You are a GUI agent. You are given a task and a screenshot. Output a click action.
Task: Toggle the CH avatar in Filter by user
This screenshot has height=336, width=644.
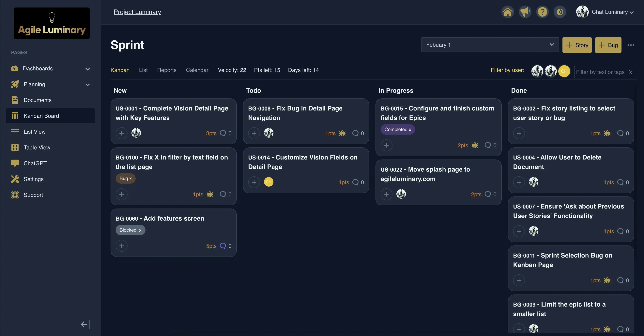coord(564,71)
